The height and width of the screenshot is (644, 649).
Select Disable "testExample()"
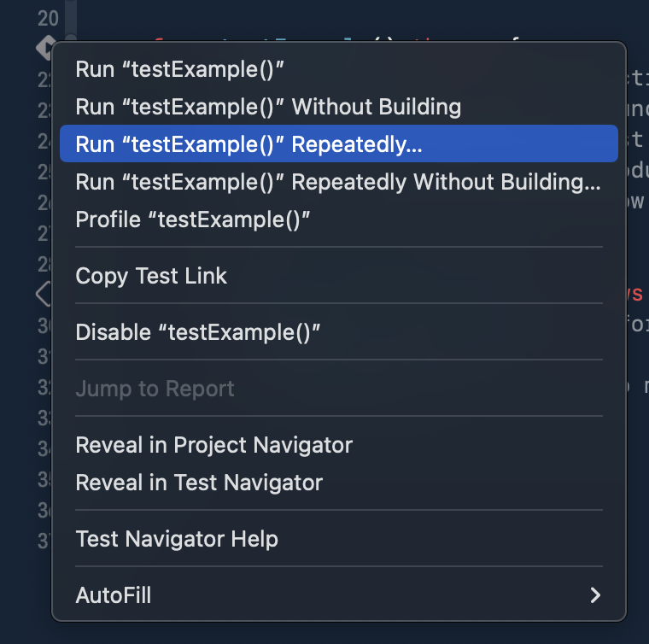pyautogui.click(x=338, y=332)
